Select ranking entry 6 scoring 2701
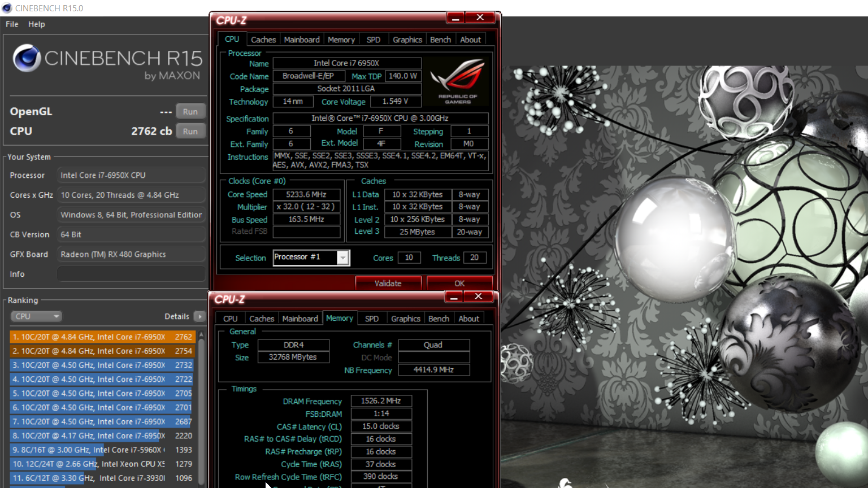This screenshot has width=868, height=488. [x=102, y=407]
